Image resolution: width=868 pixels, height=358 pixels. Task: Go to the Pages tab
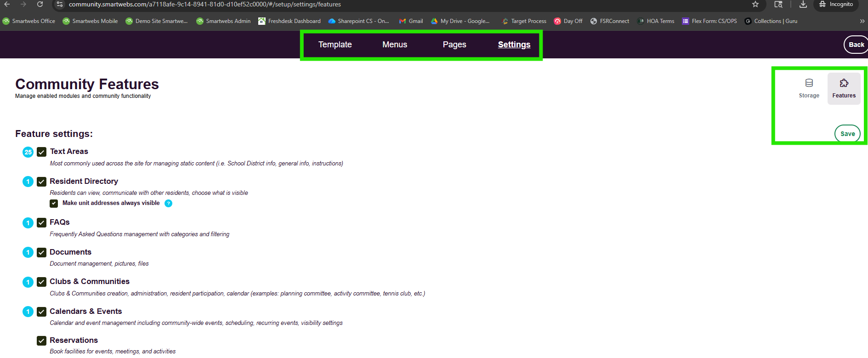tap(454, 45)
